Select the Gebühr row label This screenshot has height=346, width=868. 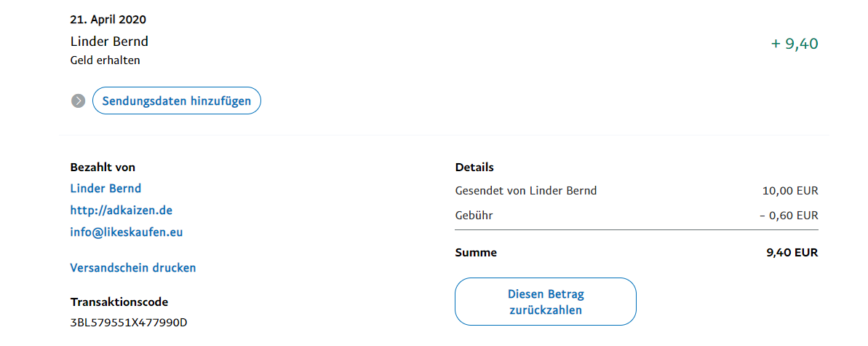tap(474, 216)
